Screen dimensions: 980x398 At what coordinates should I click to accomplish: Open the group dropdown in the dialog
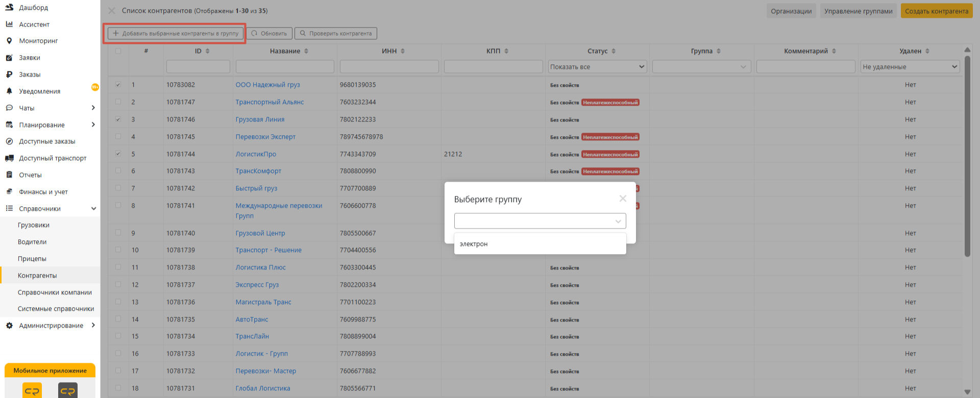[540, 221]
